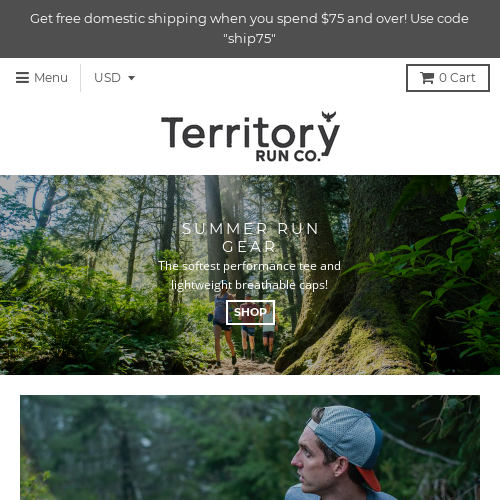Click the "ship75" promo code text
500x500 pixels.
249,39
